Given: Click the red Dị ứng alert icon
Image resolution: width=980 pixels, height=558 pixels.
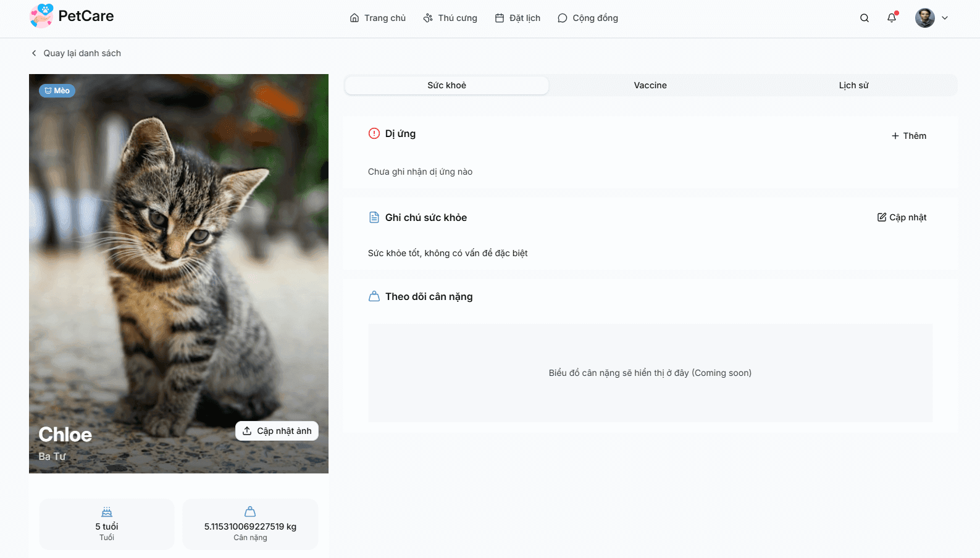Looking at the screenshot, I should pyautogui.click(x=374, y=133).
